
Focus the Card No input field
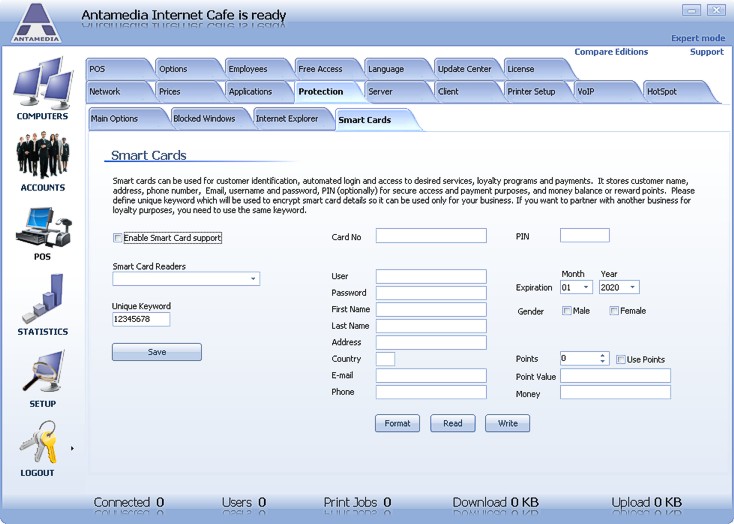coord(431,236)
